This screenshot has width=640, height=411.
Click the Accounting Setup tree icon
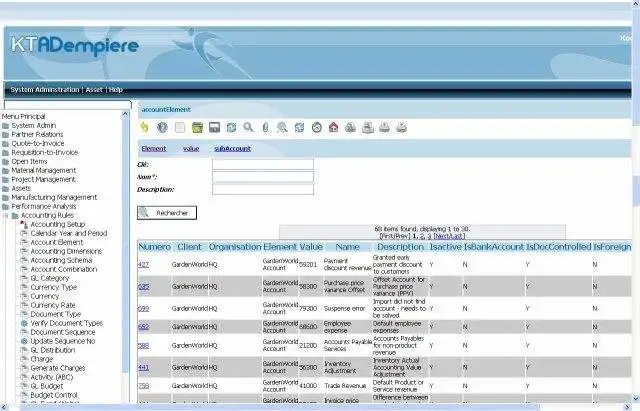pyautogui.click(x=24, y=224)
